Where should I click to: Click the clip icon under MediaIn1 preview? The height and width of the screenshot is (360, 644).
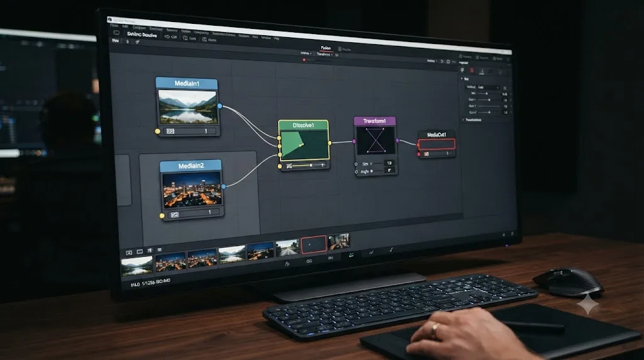pyautogui.click(x=170, y=132)
